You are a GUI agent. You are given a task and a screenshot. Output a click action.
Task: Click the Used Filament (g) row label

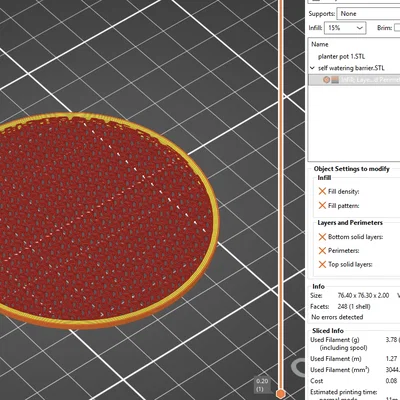click(x=335, y=340)
